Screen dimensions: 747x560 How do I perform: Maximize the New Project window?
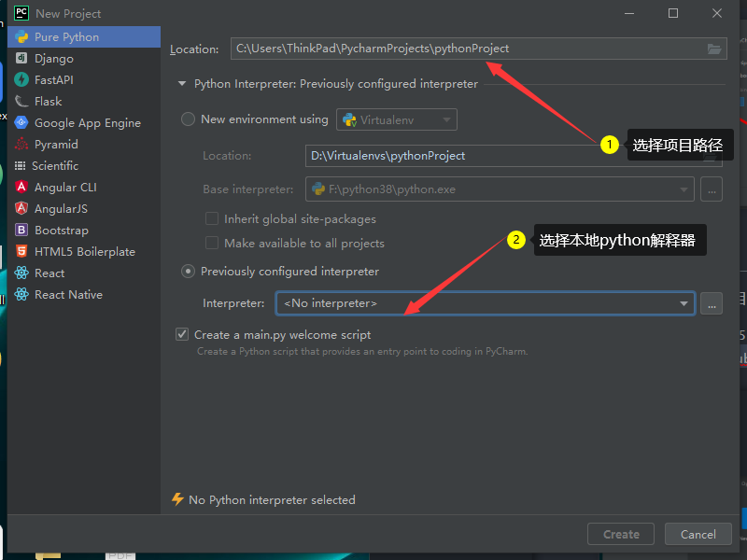tap(673, 13)
